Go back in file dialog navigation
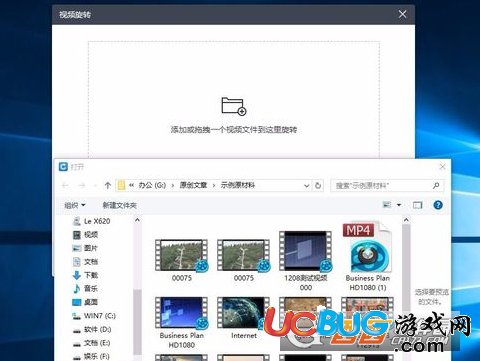The height and width of the screenshot is (361, 480). 65,185
